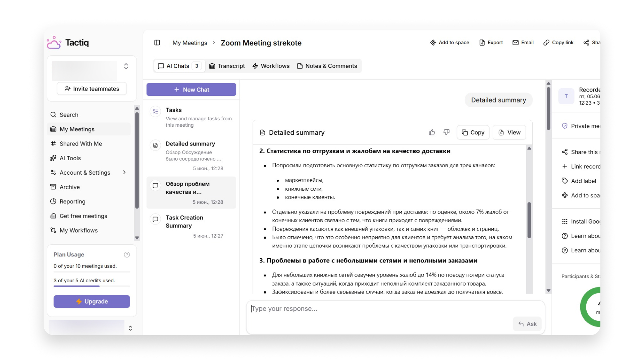
Task: Open the bottom user account switcher
Action: pos(130,328)
